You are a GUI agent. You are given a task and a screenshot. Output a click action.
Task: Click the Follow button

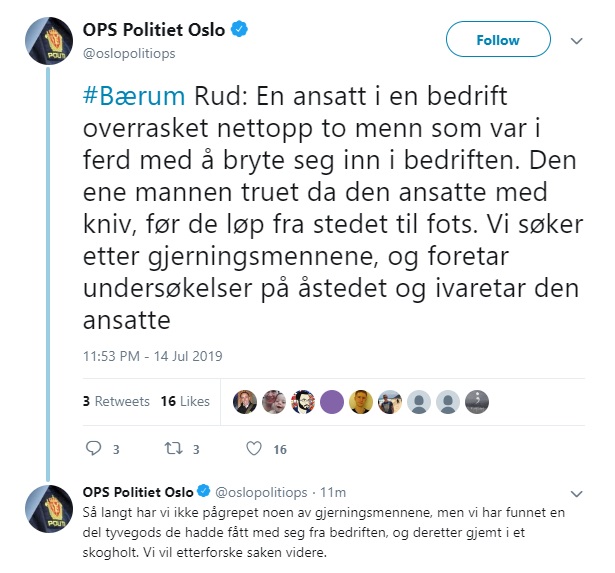click(497, 40)
